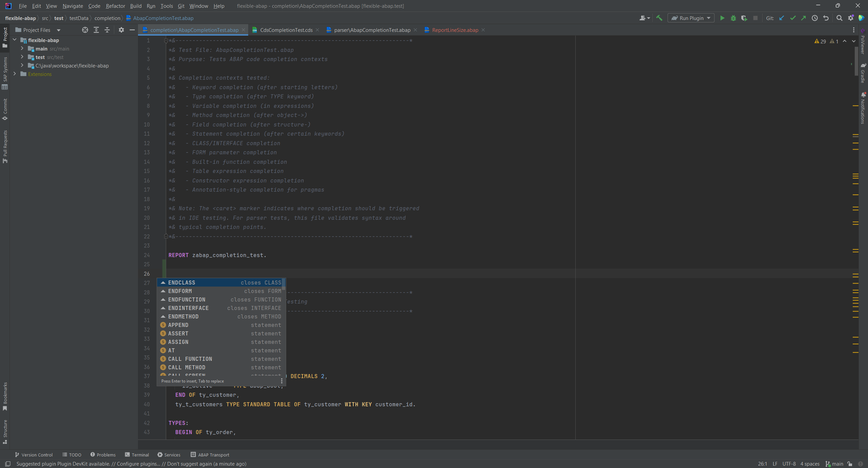Open Project panel options gear
868x468 pixels.
click(121, 30)
